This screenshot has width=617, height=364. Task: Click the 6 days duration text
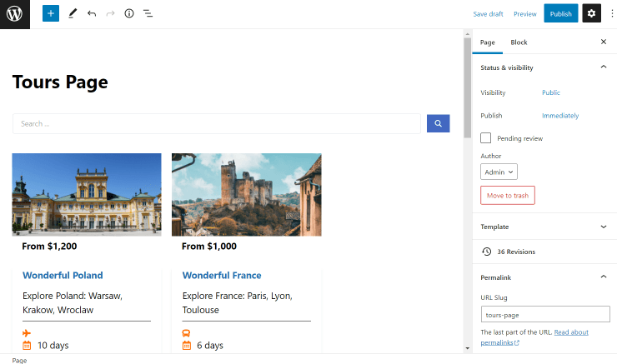pos(210,346)
